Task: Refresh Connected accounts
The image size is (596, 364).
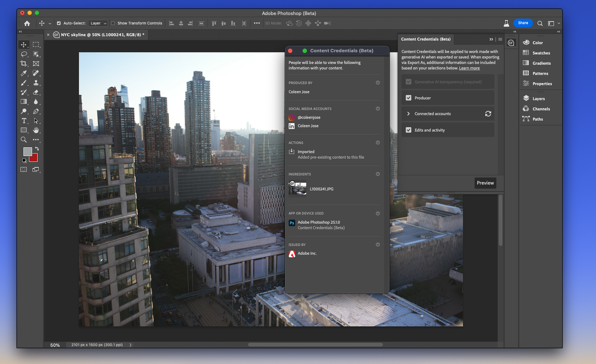Action: [x=488, y=114]
